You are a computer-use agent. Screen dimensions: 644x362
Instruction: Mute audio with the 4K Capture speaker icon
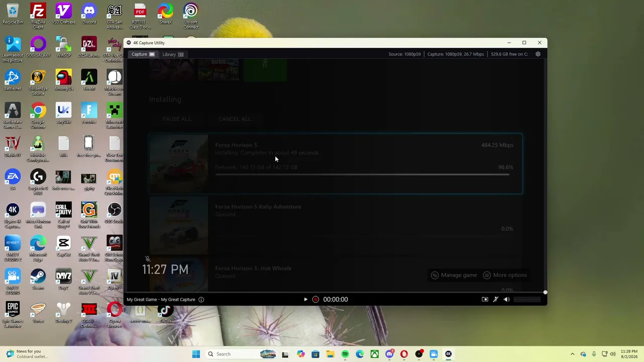coord(507,300)
